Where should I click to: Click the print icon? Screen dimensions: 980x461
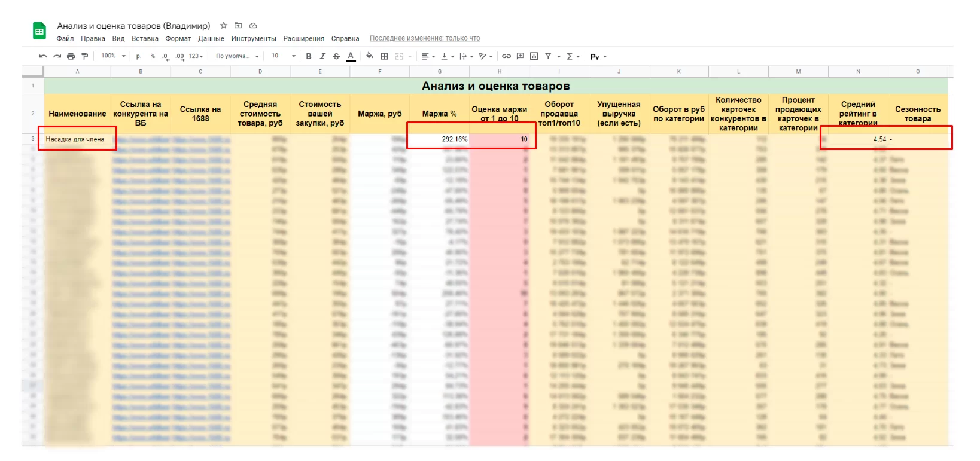[x=71, y=56]
